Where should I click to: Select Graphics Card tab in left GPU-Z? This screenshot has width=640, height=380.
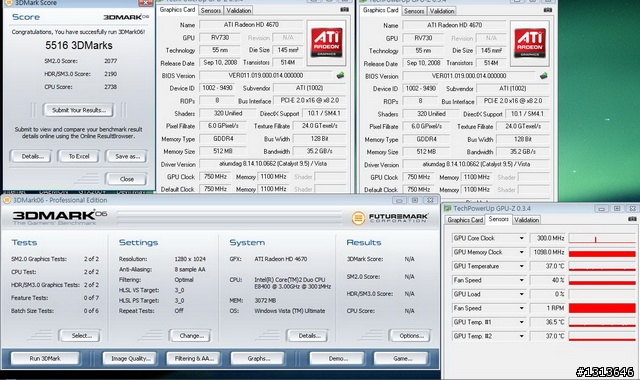[177, 10]
